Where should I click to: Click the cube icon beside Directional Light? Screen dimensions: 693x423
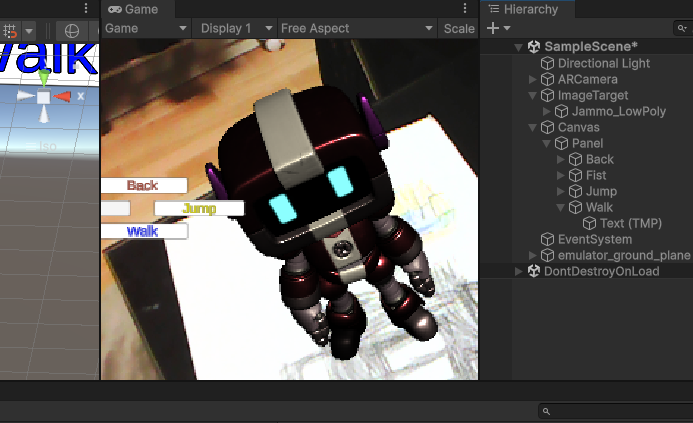pos(548,63)
